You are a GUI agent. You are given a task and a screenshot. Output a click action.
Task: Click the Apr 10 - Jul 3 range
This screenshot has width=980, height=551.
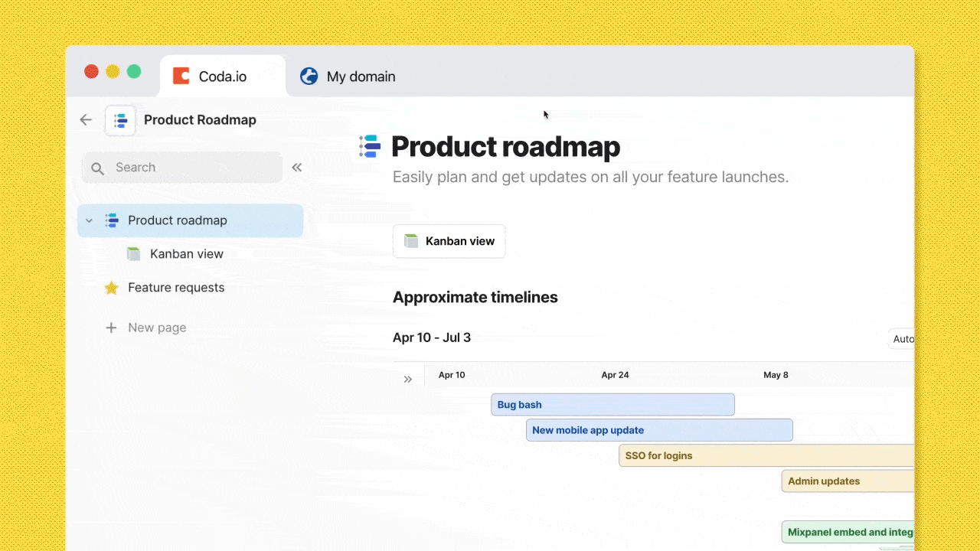[432, 337]
